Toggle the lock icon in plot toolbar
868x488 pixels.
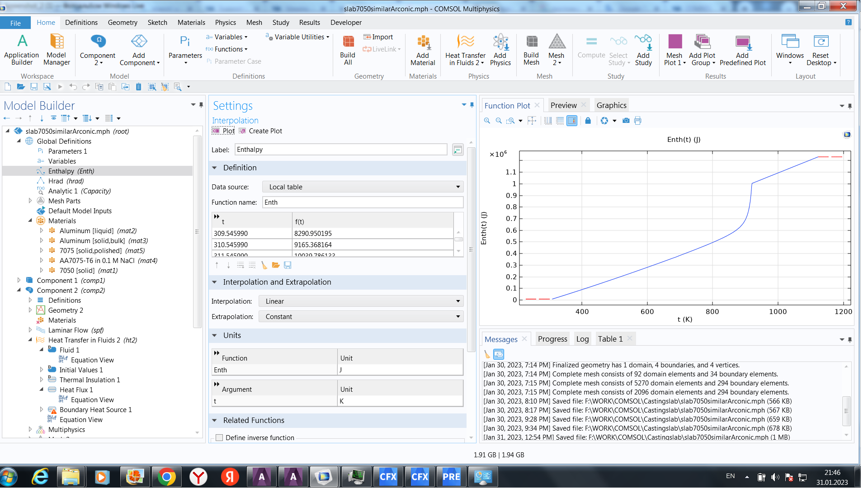(588, 121)
